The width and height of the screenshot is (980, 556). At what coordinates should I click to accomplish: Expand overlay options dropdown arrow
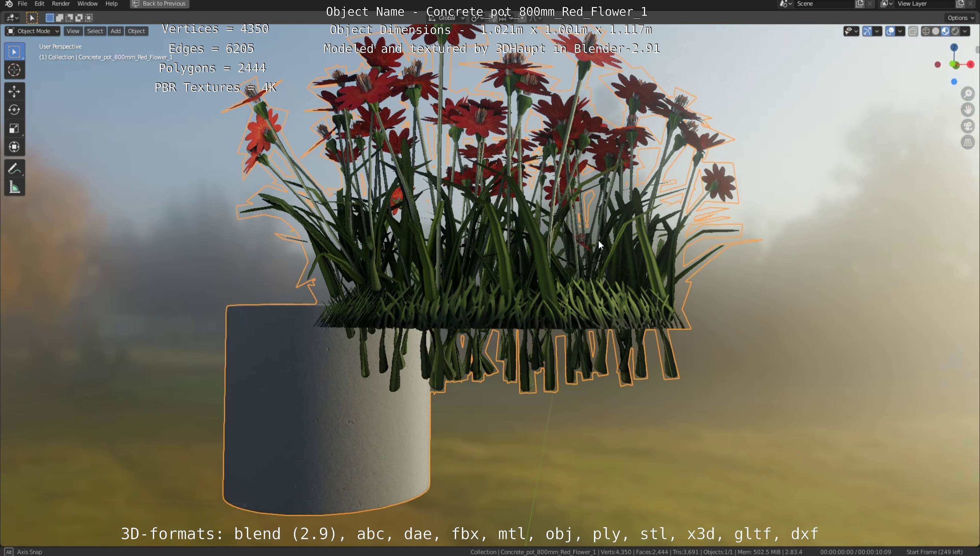(x=901, y=31)
